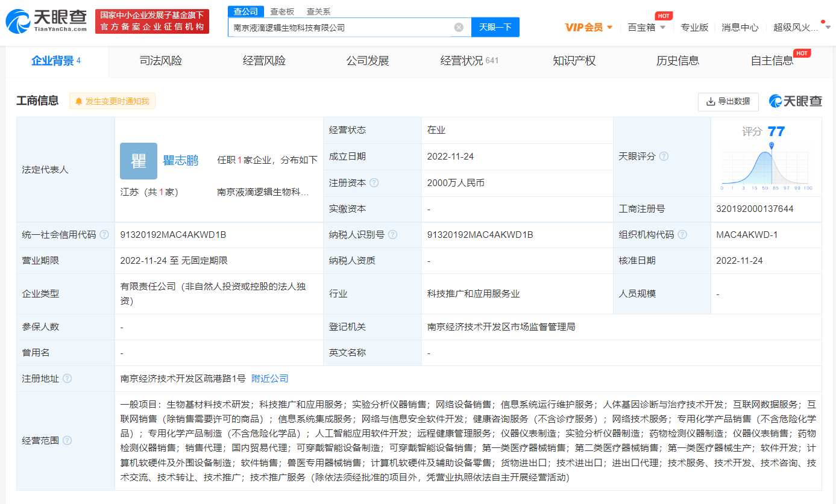
Task: Open the 企业背景 tab
Action: point(57,61)
